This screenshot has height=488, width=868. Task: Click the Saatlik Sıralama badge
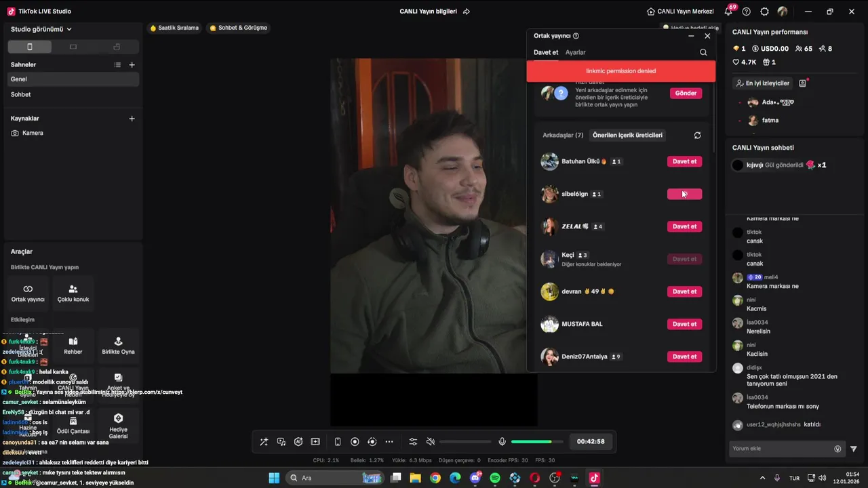[x=174, y=28]
